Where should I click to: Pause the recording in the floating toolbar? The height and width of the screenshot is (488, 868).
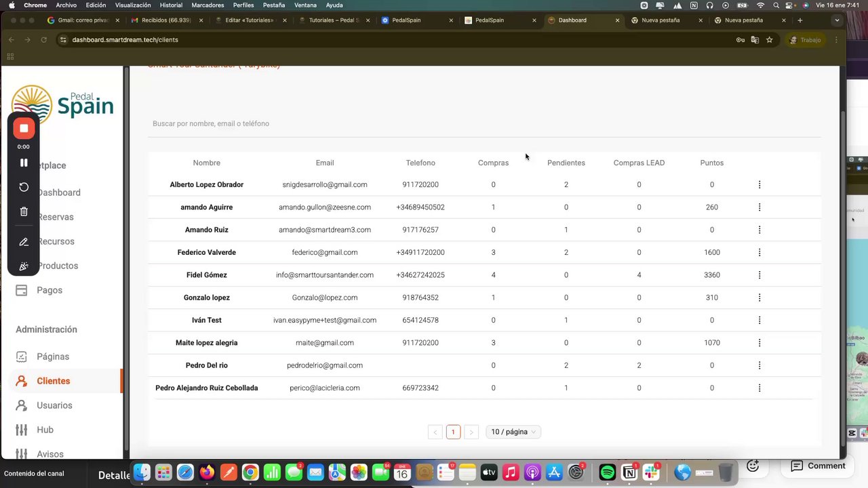click(x=24, y=163)
